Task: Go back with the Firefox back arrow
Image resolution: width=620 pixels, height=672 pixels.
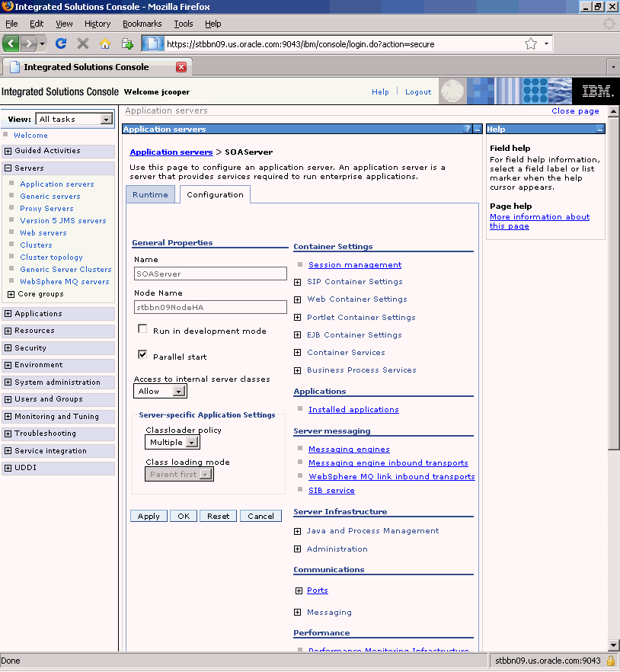Action: 11,43
